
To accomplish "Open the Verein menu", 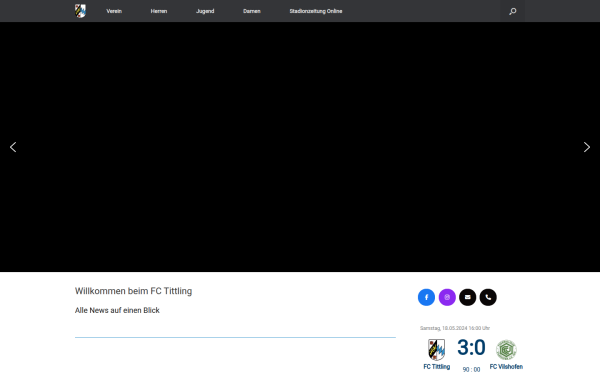I will pos(114,11).
